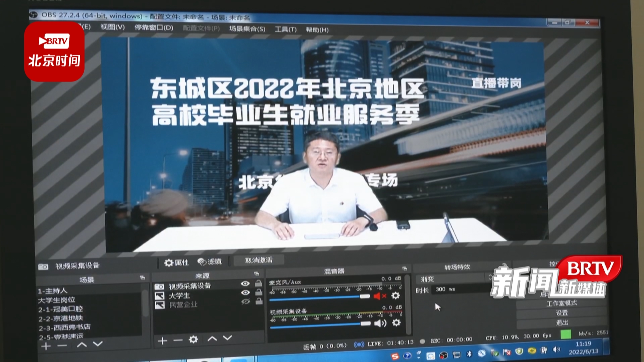644x362 pixels.
Task: Open source settings gear below 来源 list
Action: click(x=193, y=340)
